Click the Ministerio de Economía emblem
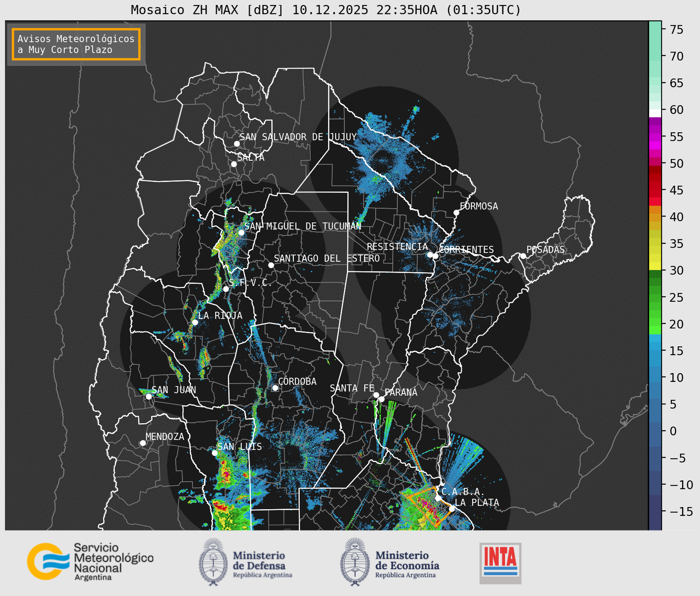The height and width of the screenshot is (596, 700). (356, 562)
